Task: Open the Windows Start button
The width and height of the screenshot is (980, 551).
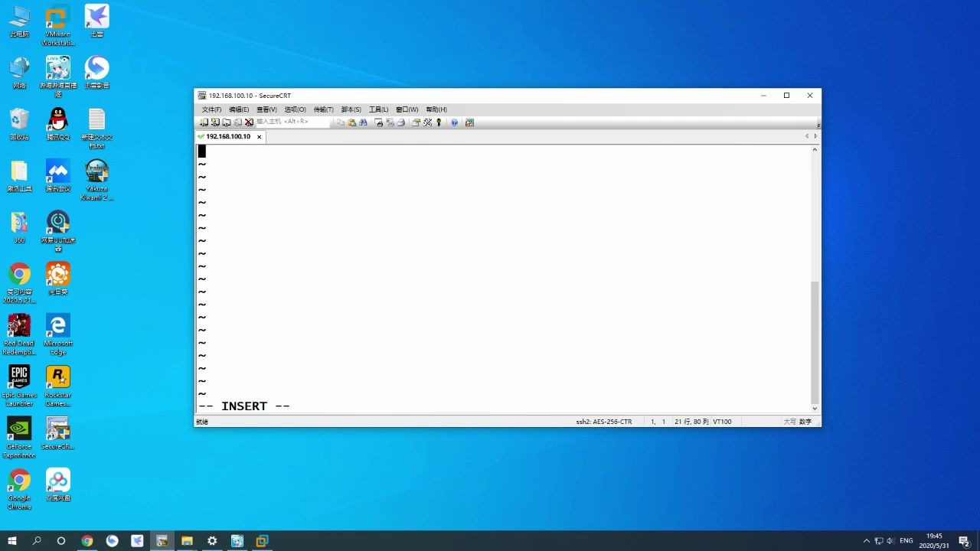Action: pyautogui.click(x=12, y=540)
